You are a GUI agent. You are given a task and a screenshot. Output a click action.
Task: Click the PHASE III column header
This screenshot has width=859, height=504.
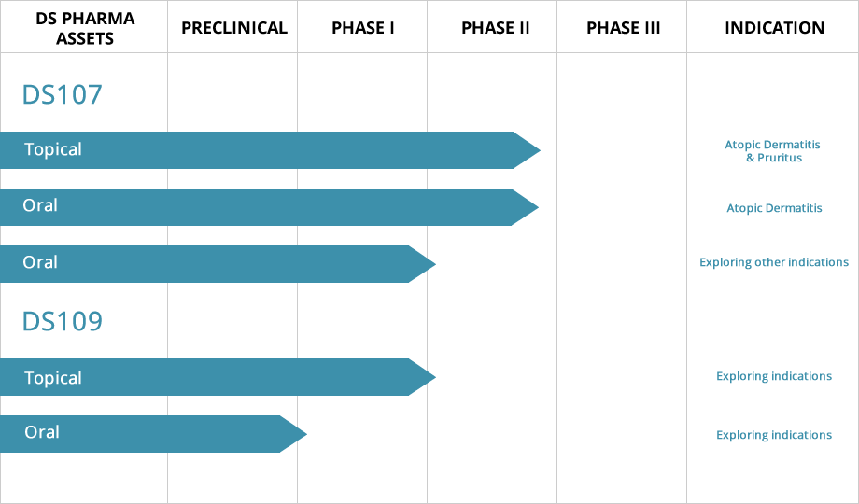[x=623, y=27]
